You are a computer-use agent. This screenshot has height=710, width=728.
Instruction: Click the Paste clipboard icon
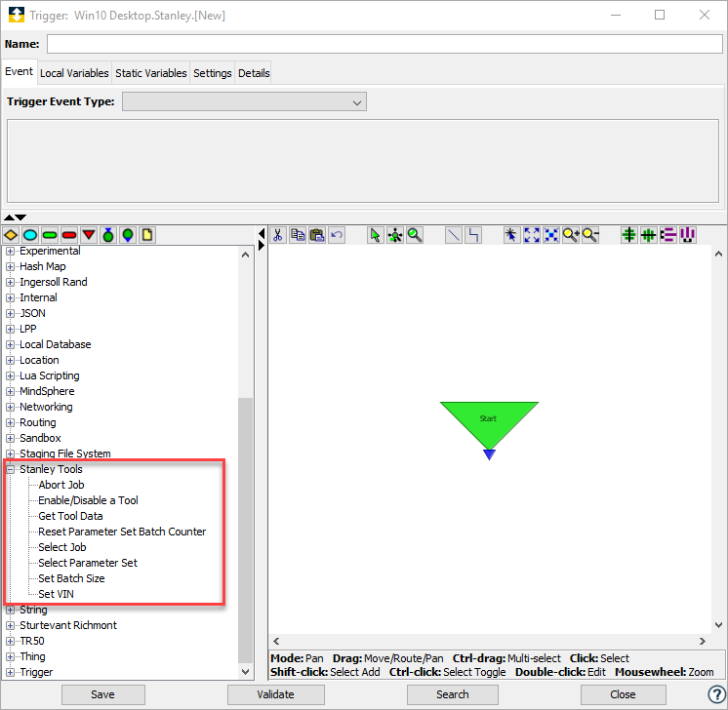[317, 235]
